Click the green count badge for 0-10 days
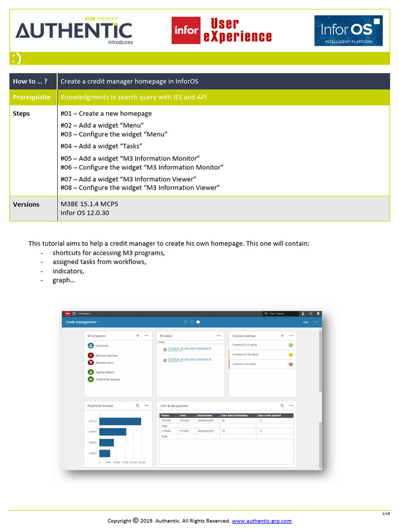Screen dimensions: 399x532 (290, 345)
